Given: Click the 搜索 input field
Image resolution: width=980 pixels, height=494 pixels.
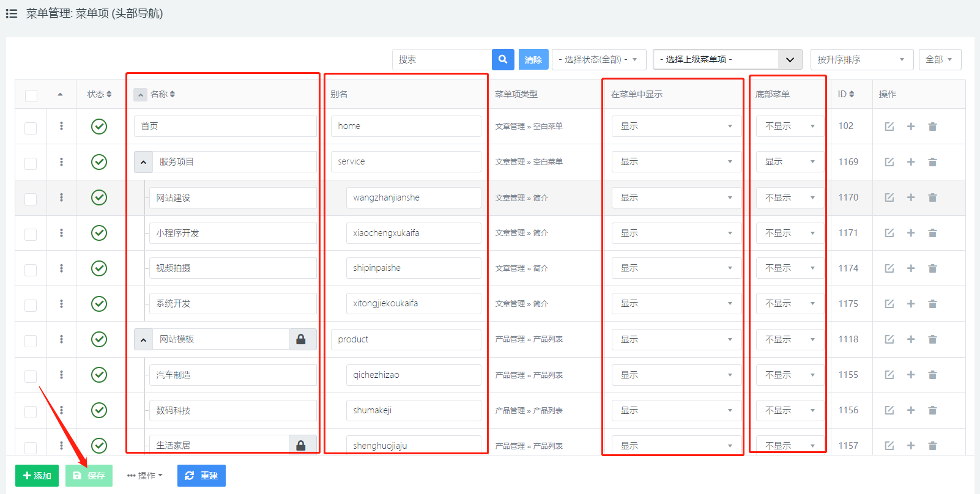Looking at the screenshot, I should [x=441, y=59].
